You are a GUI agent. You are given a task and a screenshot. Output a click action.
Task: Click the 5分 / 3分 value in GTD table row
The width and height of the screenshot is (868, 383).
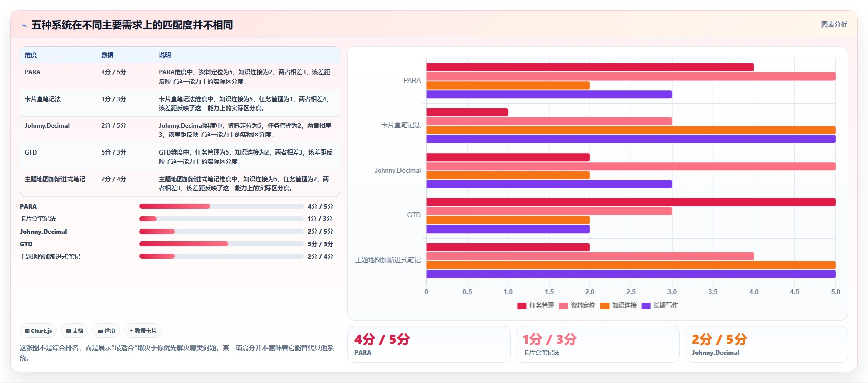click(x=114, y=152)
